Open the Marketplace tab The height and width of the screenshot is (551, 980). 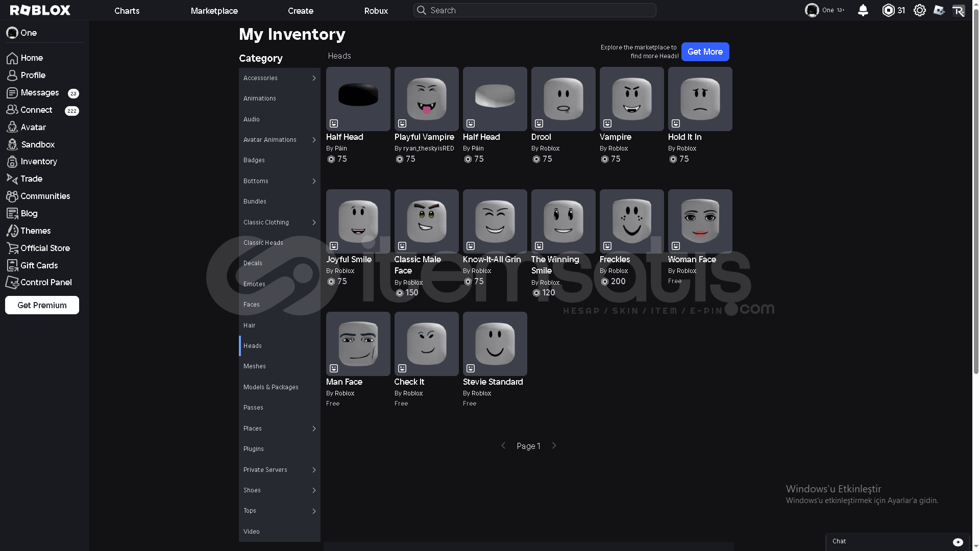(x=214, y=11)
